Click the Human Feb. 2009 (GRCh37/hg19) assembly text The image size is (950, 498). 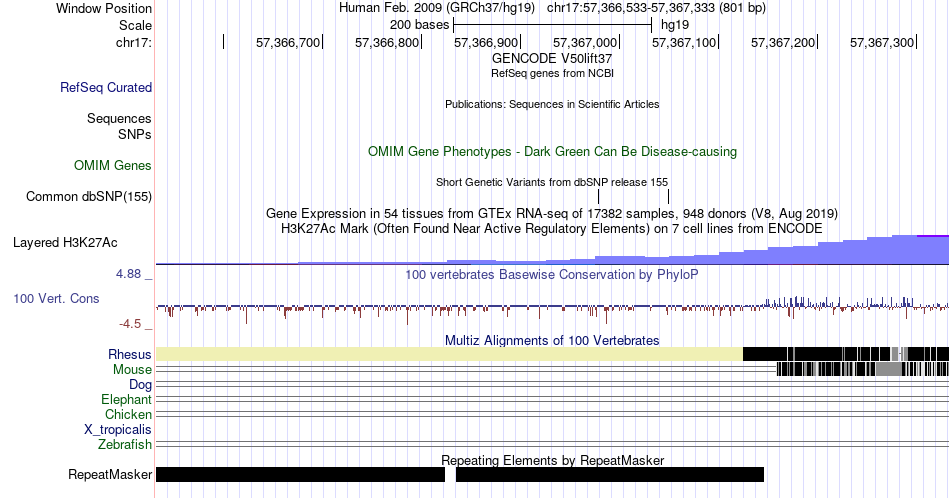pyautogui.click(x=437, y=8)
